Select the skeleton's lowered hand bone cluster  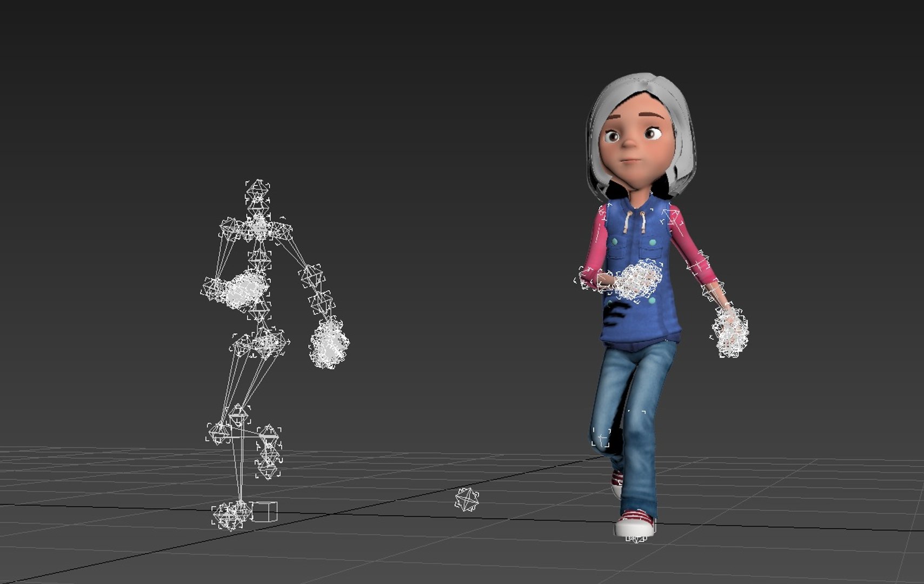tap(329, 343)
